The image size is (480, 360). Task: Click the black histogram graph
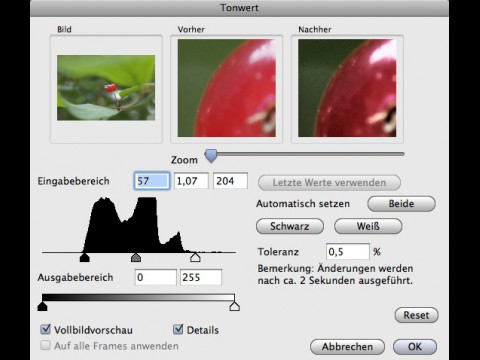point(138,225)
